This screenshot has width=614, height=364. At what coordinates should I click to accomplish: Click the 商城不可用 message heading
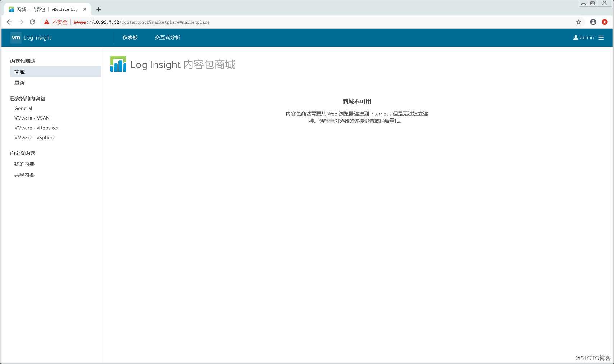coord(357,101)
